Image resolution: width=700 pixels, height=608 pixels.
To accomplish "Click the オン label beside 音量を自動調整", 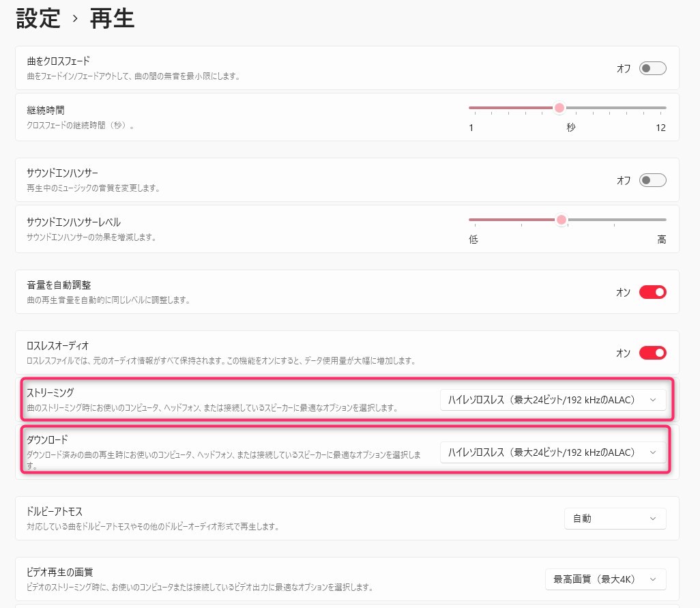I will point(624,292).
